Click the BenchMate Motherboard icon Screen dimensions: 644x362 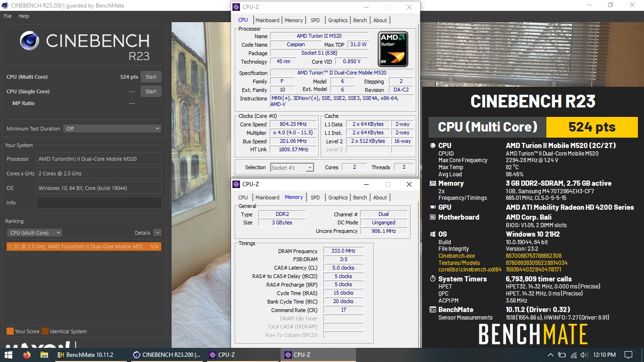pos(433,217)
